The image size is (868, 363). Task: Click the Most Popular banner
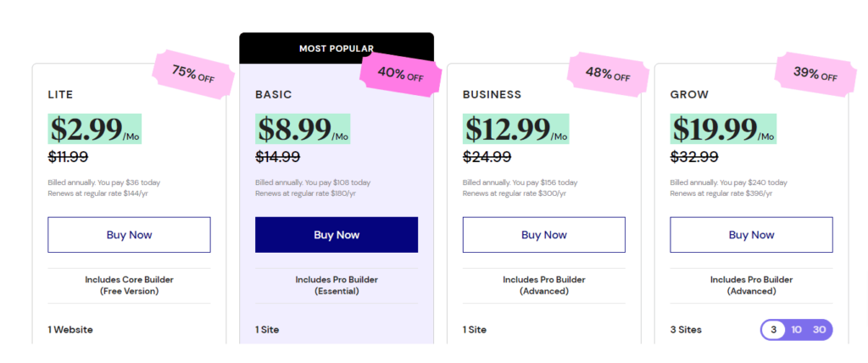336,48
